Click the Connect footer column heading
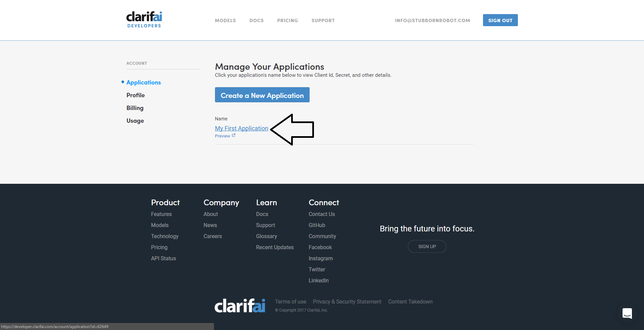The width and height of the screenshot is (644, 330). tap(324, 203)
